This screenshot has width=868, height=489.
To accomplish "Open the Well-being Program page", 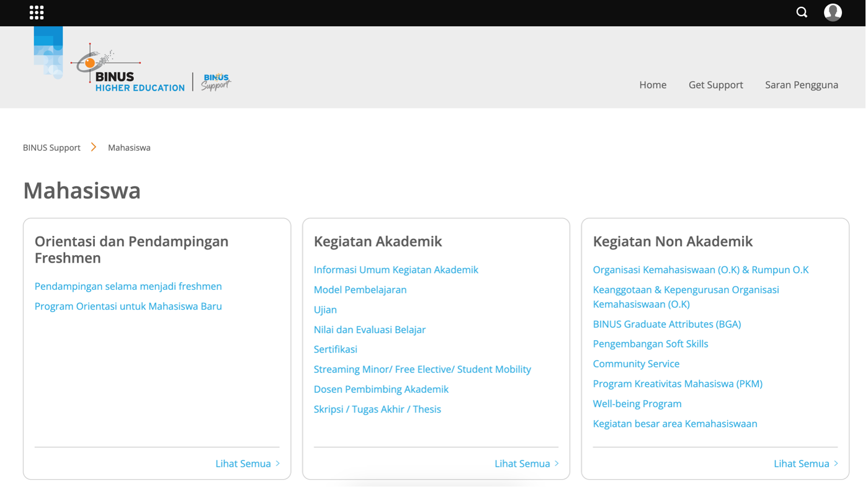I will coord(637,403).
